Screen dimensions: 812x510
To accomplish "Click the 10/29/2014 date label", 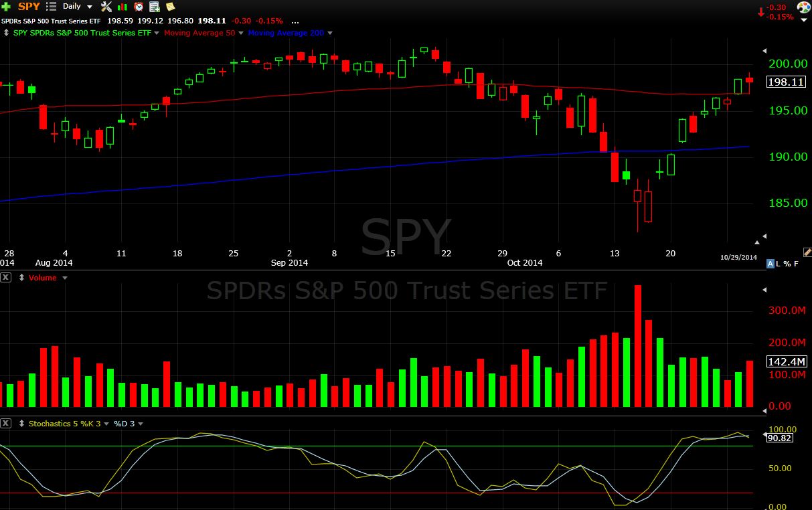I will click(x=738, y=257).
